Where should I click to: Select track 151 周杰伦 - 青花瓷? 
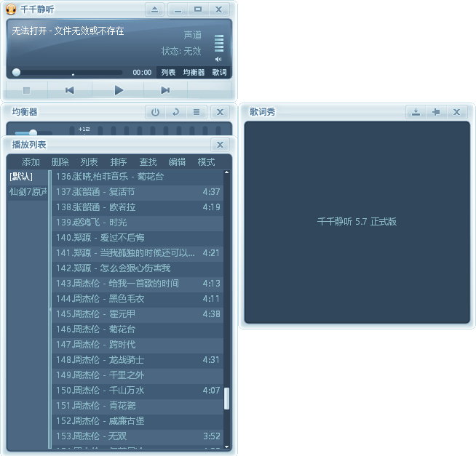(x=138, y=406)
